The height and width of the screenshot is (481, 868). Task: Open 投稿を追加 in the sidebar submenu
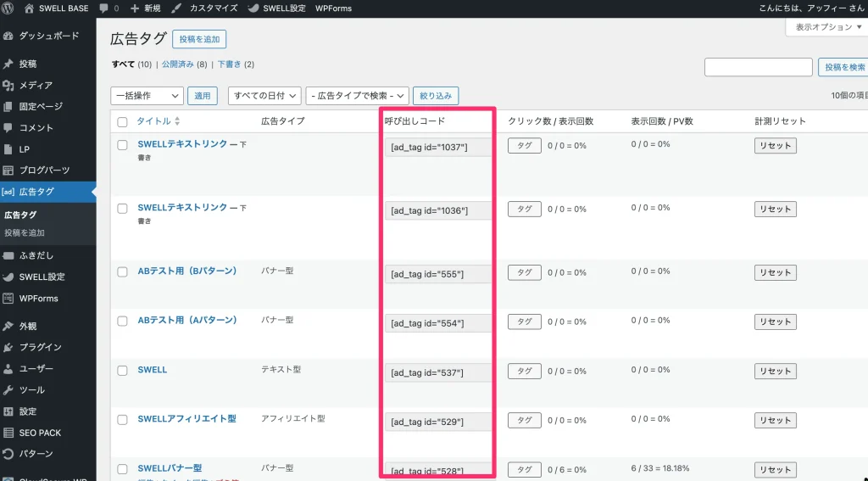click(x=25, y=233)
